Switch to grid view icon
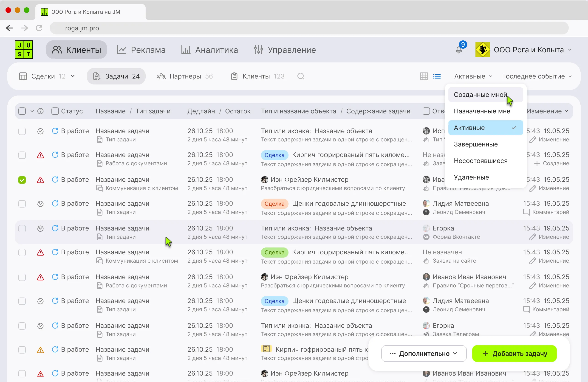This screenshot has height=382, width=588. tap(424, 76)
